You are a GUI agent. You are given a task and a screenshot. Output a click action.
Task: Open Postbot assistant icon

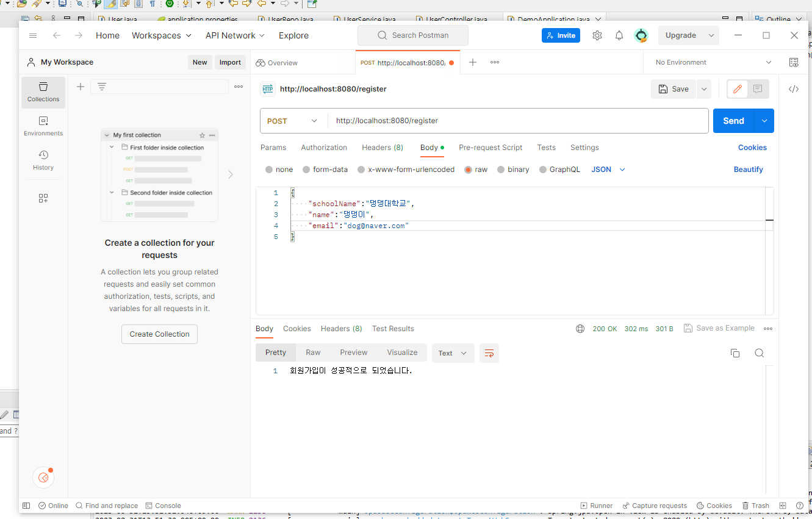pyautogui.click(x=43, y=478)
